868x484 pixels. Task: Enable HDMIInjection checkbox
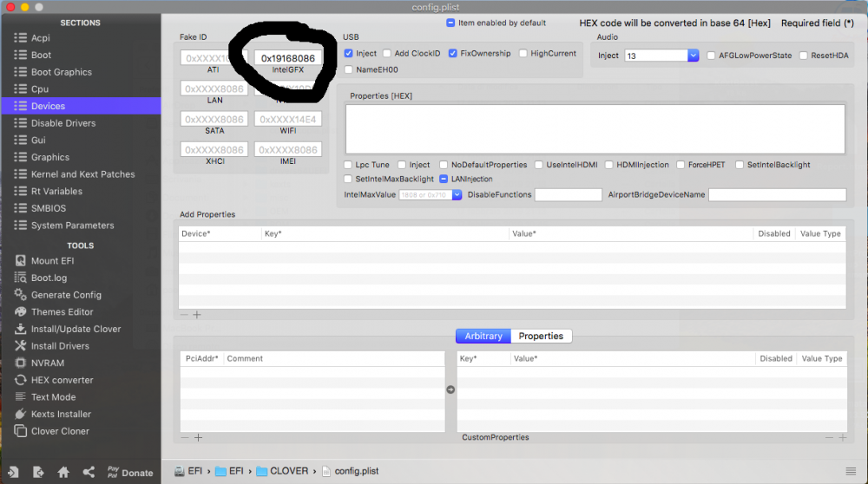(x=609, y=165)
